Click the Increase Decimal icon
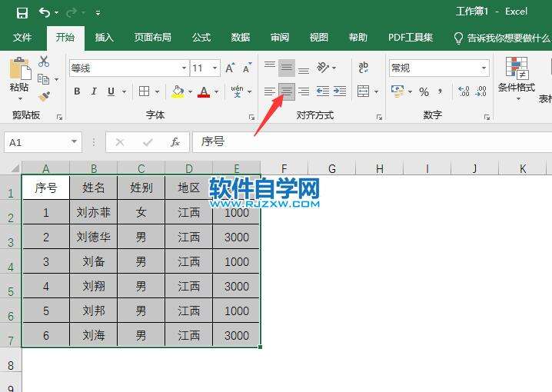This screenshot has width=552, height=392. click(464, 91)
